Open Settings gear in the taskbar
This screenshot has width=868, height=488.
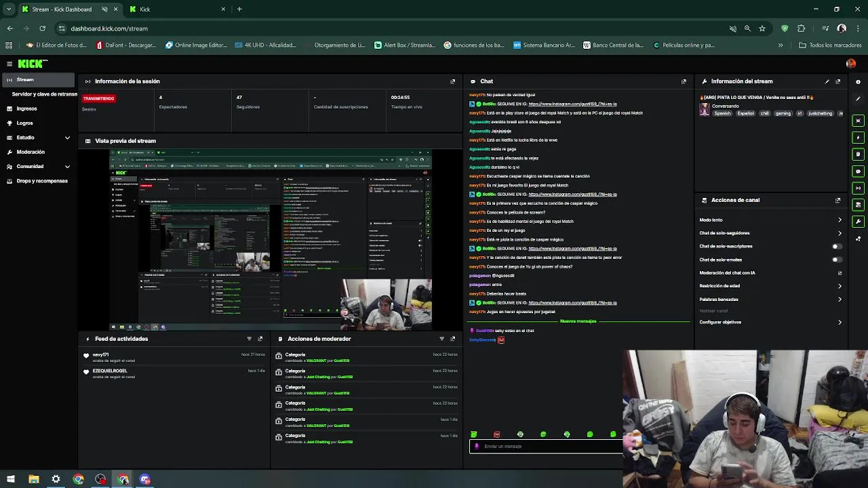click(56, 479)
